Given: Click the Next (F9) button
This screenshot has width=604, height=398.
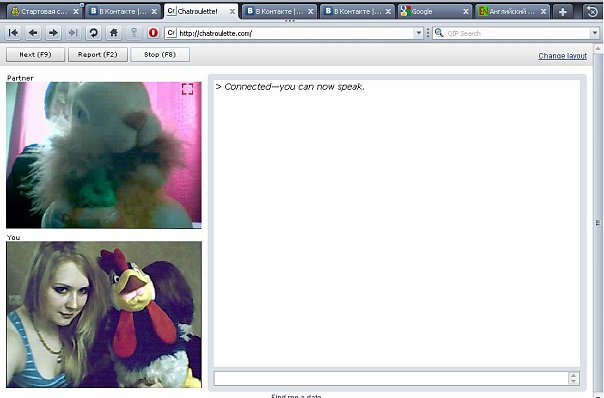Looking at the screenshot, I should coord(35,55).
